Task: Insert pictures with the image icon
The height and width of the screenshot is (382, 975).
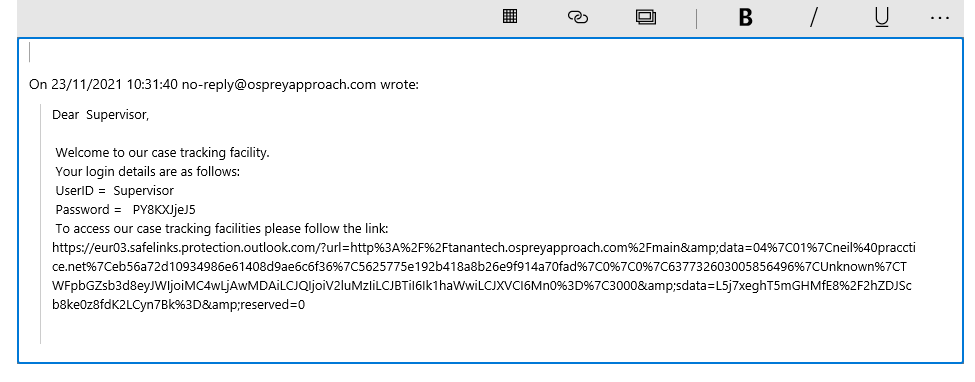Action: pyautogui.click(x=646, y=17)
